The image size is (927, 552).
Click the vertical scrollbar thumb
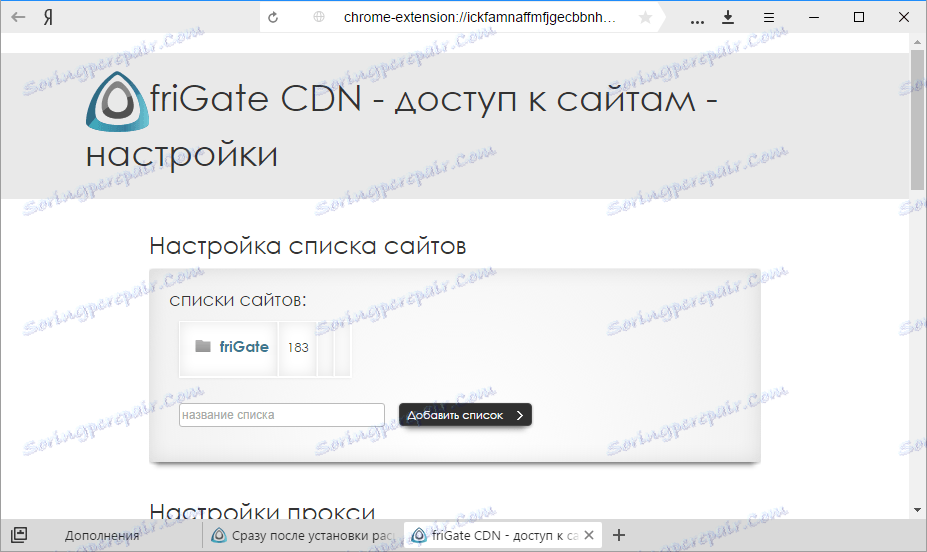(917, 121)
